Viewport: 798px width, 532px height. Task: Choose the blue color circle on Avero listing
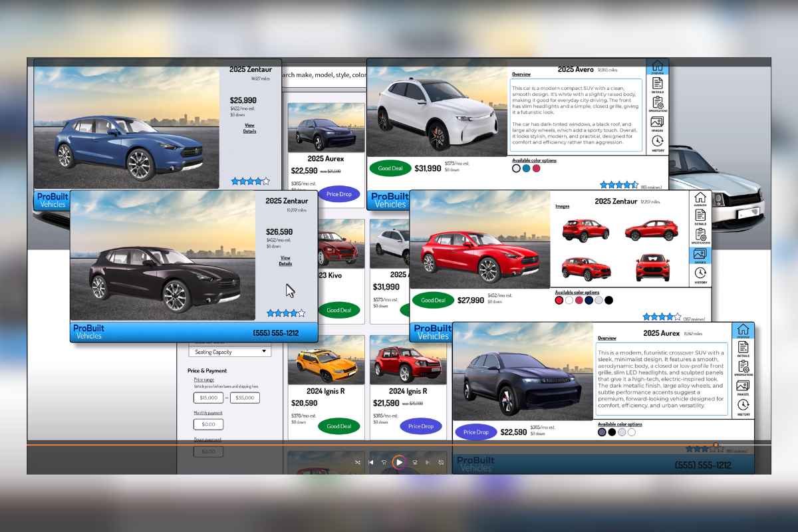[x=526, y=168]
